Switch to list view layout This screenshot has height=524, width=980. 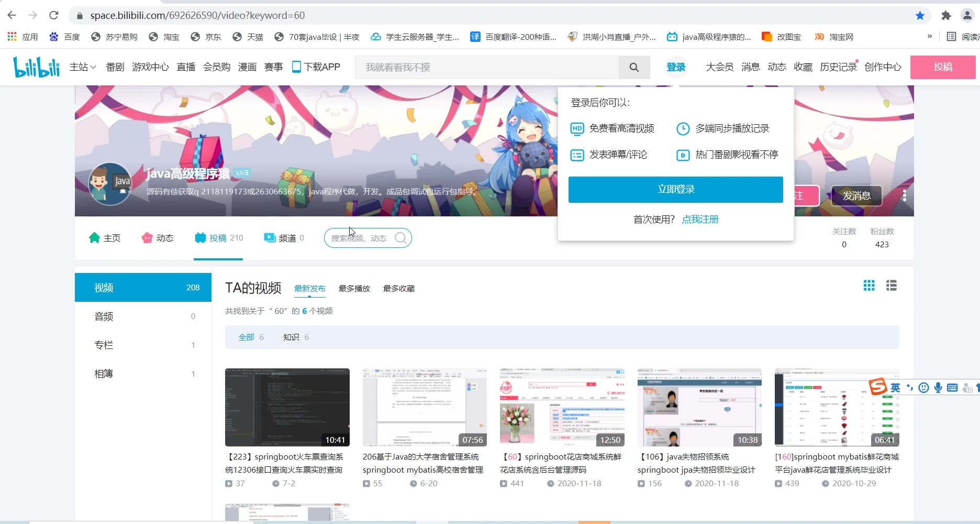(892, 286)
